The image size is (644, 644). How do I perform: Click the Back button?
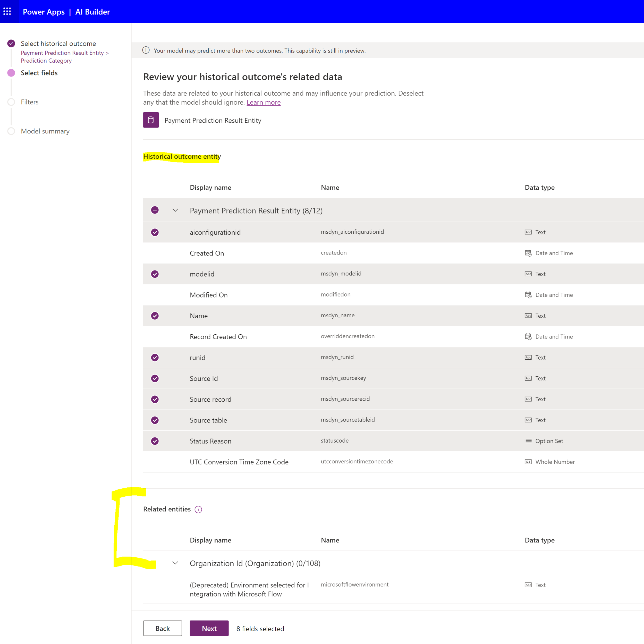pos(163,628)
